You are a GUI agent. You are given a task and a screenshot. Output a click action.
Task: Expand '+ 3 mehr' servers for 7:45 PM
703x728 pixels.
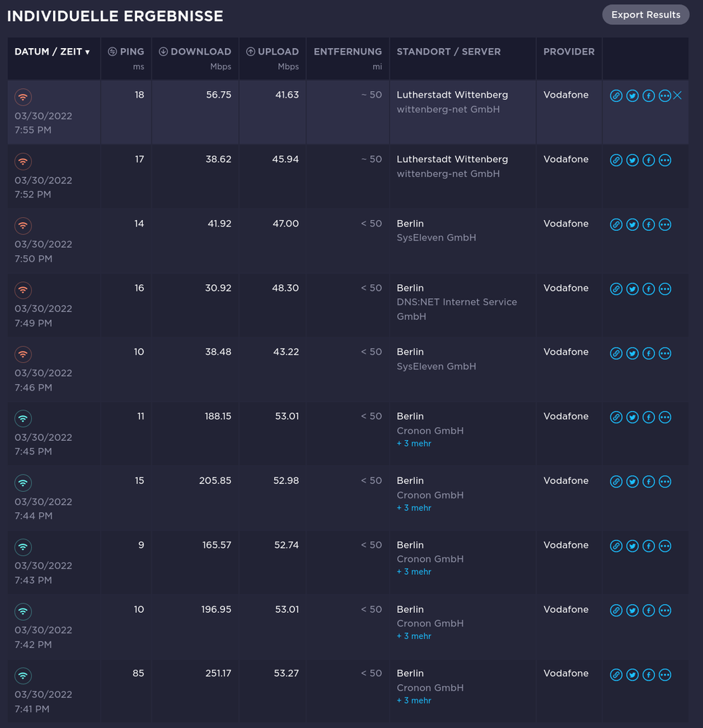tap(414, 443)
